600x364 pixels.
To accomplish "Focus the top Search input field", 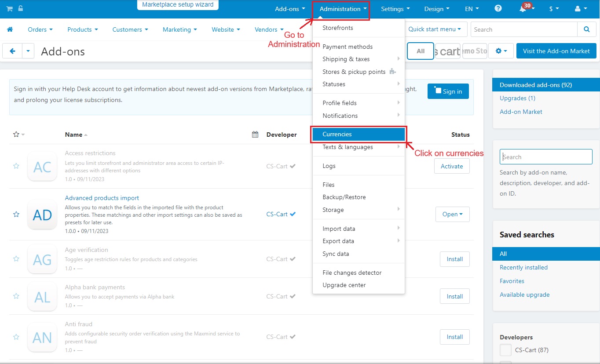I will click(524, 29).
